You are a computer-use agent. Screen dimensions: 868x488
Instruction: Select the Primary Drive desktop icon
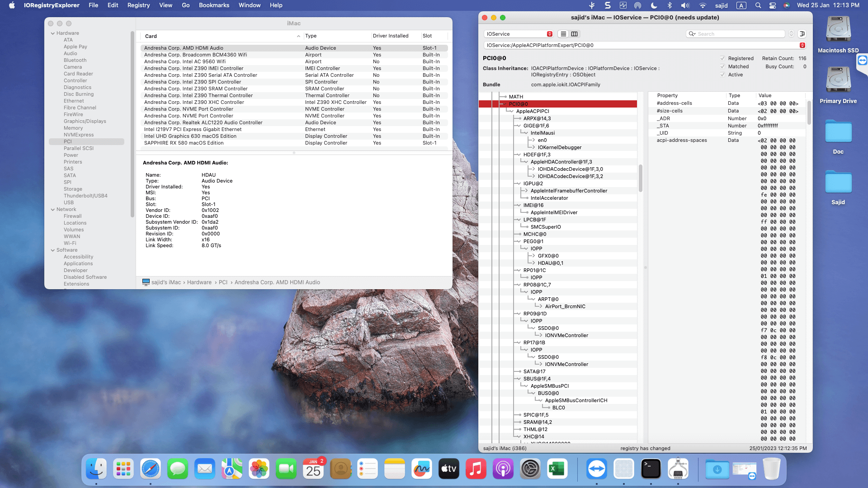click(838, 80)
